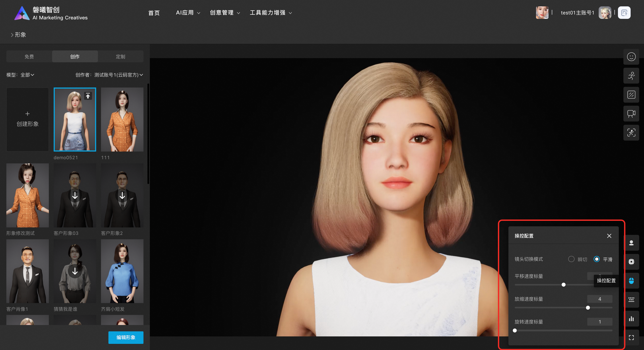Click the 创建形象 card
The height and width of the screenshot is (350, 644).
tap(28, 120)
